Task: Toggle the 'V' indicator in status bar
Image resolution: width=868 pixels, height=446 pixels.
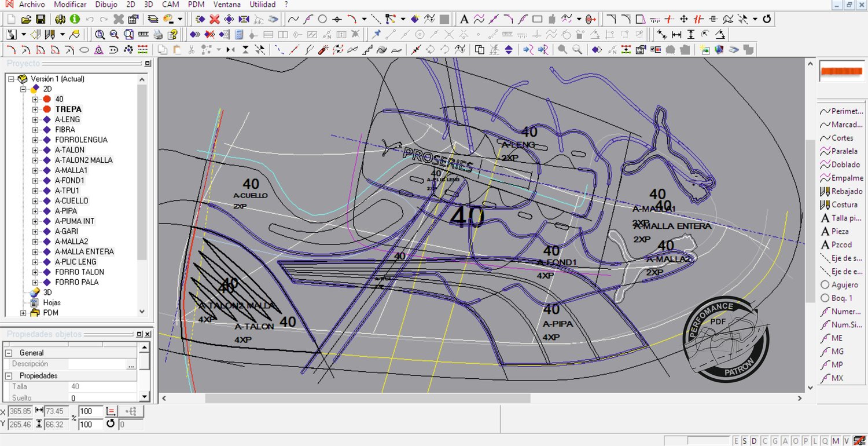Action: 846,441
